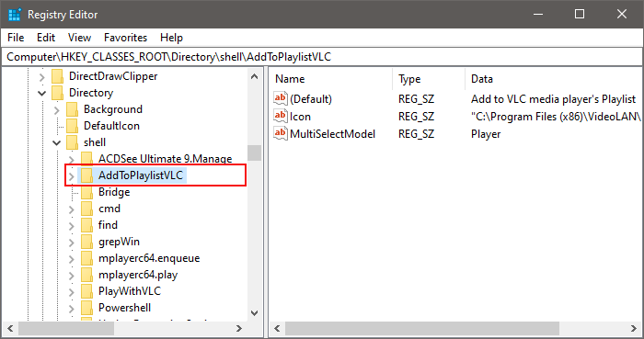Select the MultiSelectModel value name

pyautogui.click(x=333, y=134)
